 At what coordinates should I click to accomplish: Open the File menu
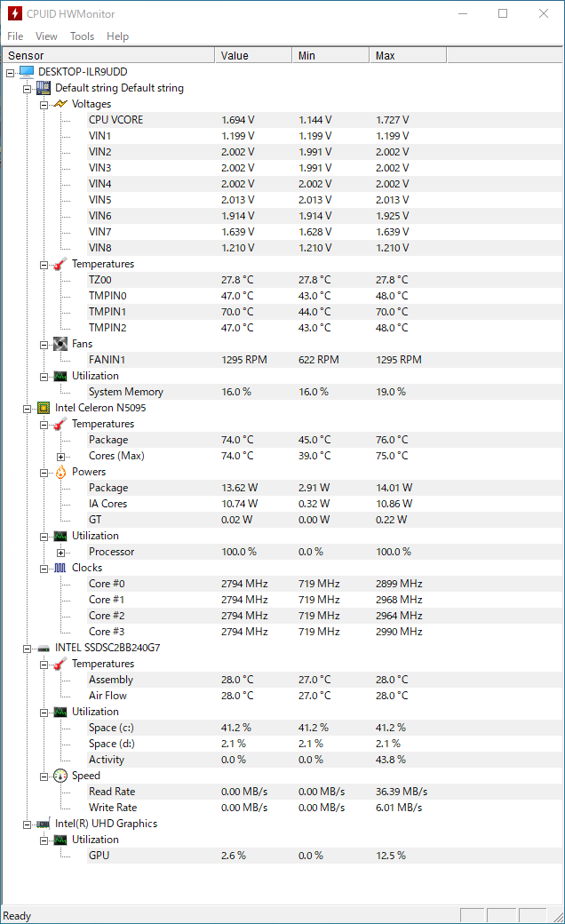coord(15,36)
